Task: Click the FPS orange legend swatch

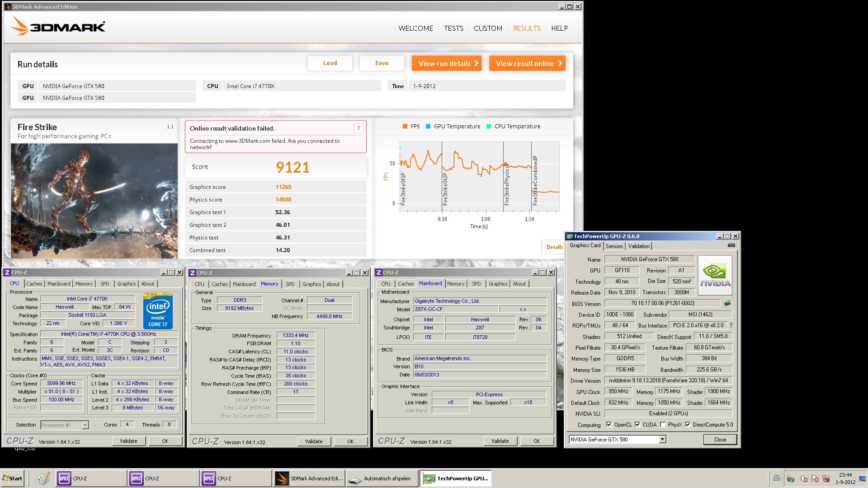Action: tap(405, 127)
